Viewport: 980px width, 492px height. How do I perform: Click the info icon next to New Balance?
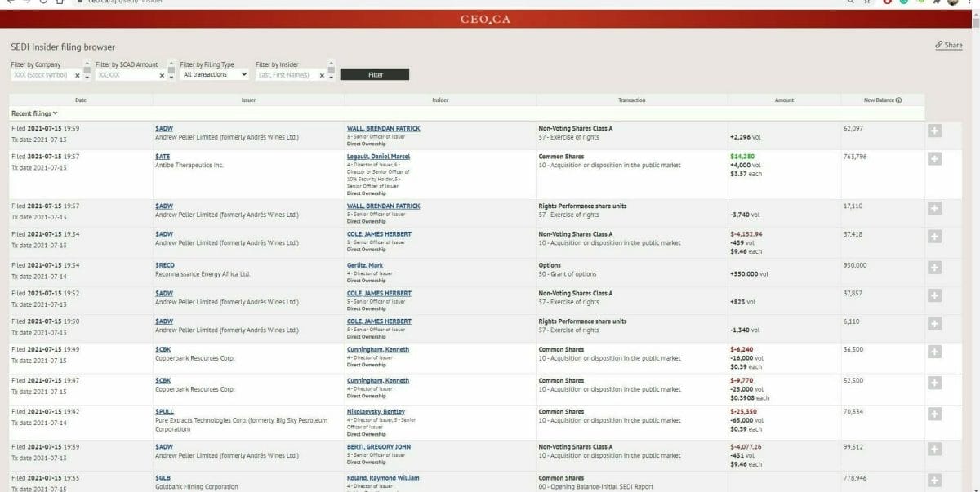tap(898, 100)
